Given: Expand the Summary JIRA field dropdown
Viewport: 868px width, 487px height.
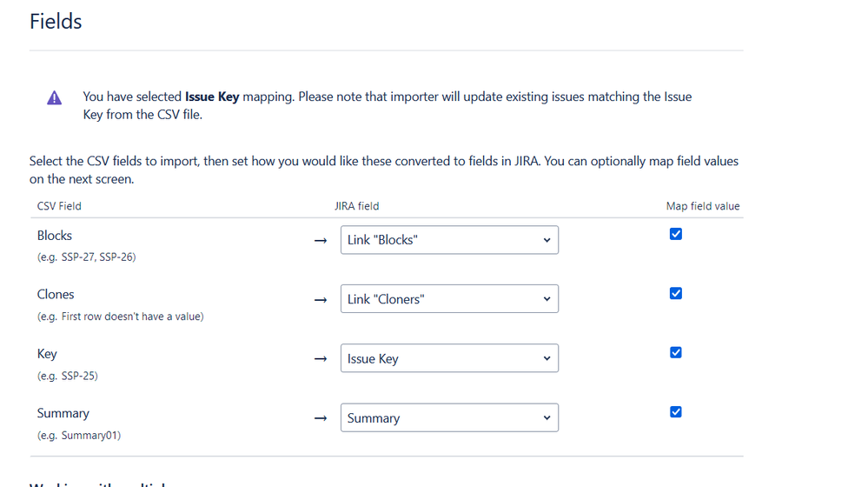Looking at the screenshot, I should click(449, 417).
